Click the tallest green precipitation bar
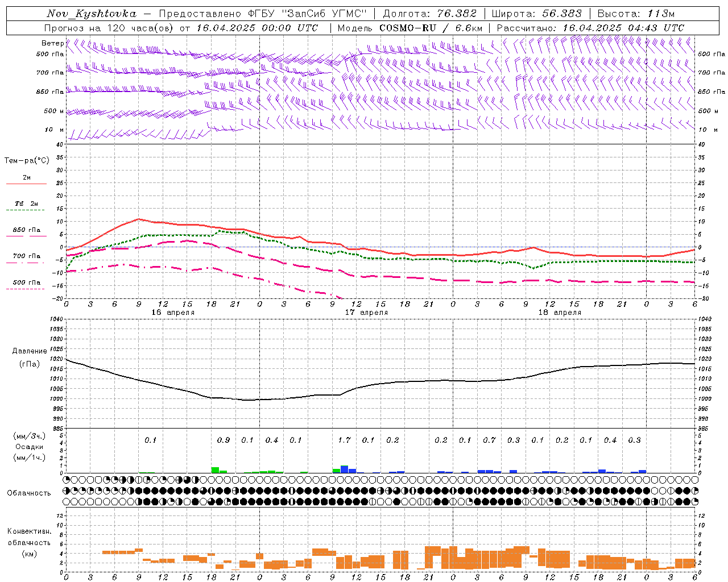728x582 pixels. point(215,470)
